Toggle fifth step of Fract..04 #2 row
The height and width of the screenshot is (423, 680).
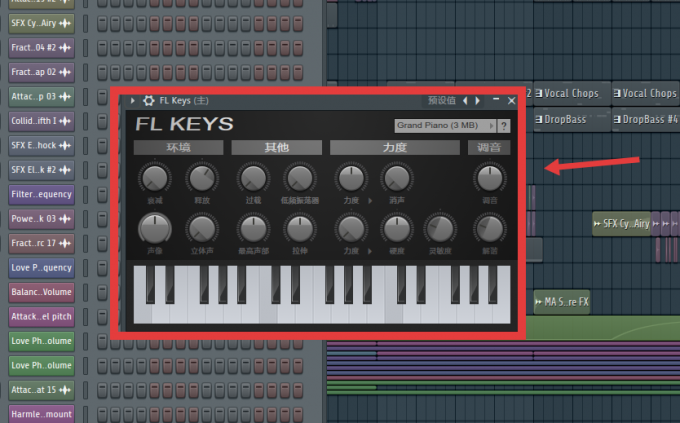[x=154, y=48]
